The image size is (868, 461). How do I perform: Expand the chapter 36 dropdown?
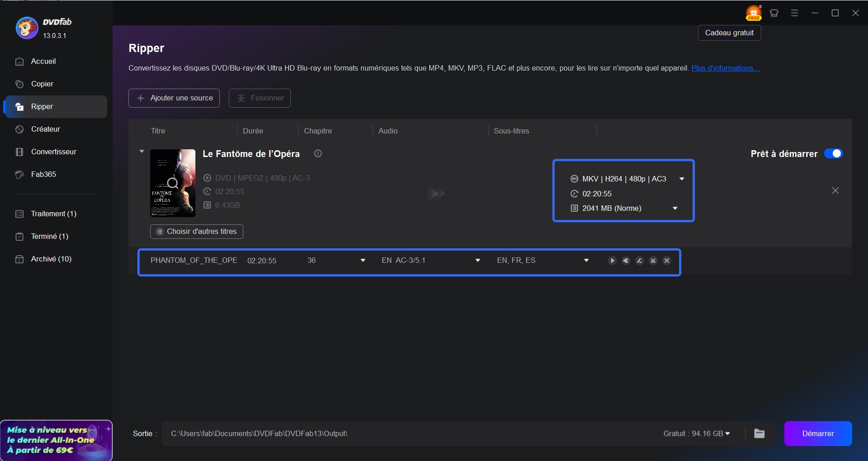[x=363, y=260]
